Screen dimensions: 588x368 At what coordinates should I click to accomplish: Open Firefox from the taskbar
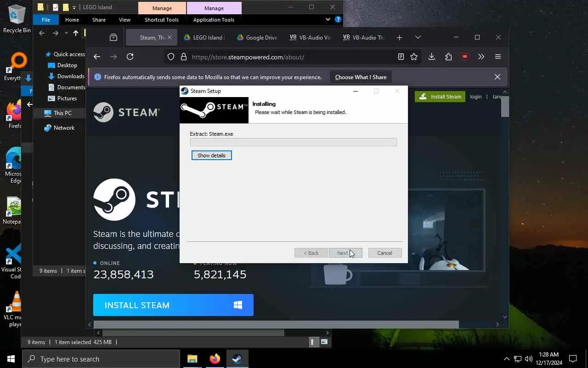pos(215,359)
